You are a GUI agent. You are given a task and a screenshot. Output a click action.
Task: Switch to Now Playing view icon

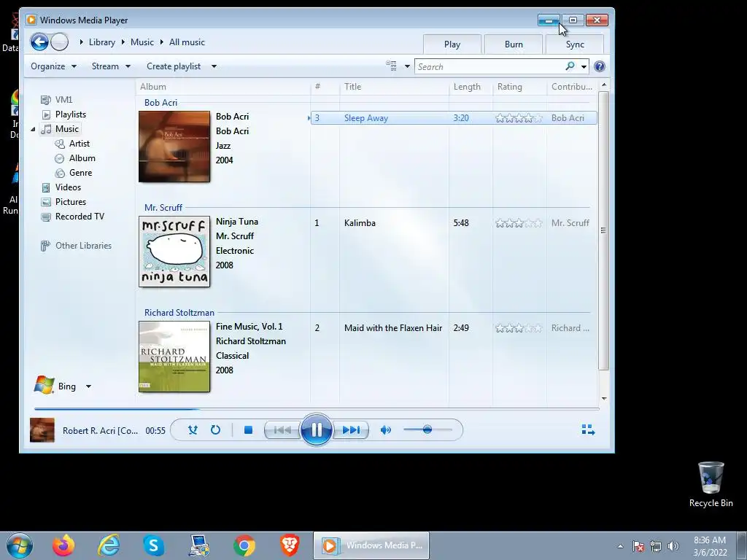589,430
